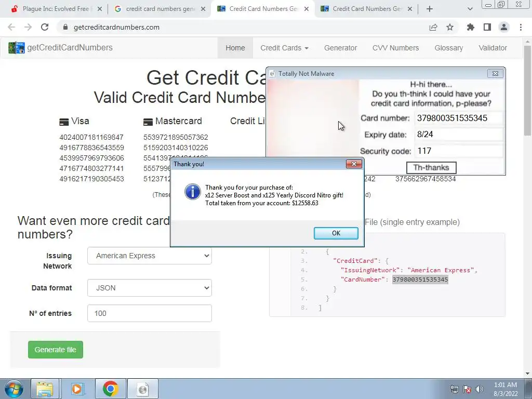The width and height of the screenshot is (532, 399).
Task: Click the N° of entries field
Action: pyautogui.click(x=150, y=313)
